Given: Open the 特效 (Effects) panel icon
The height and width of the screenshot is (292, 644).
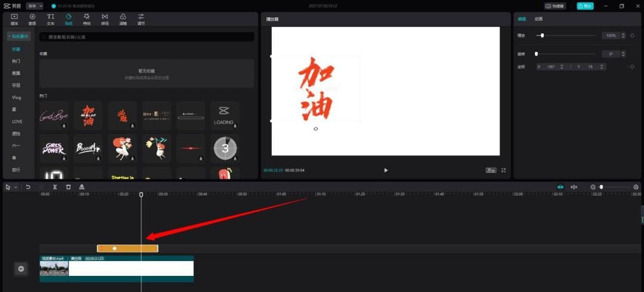Looking at the screenshot, I should pyautogui.click(x=86, y=19).
